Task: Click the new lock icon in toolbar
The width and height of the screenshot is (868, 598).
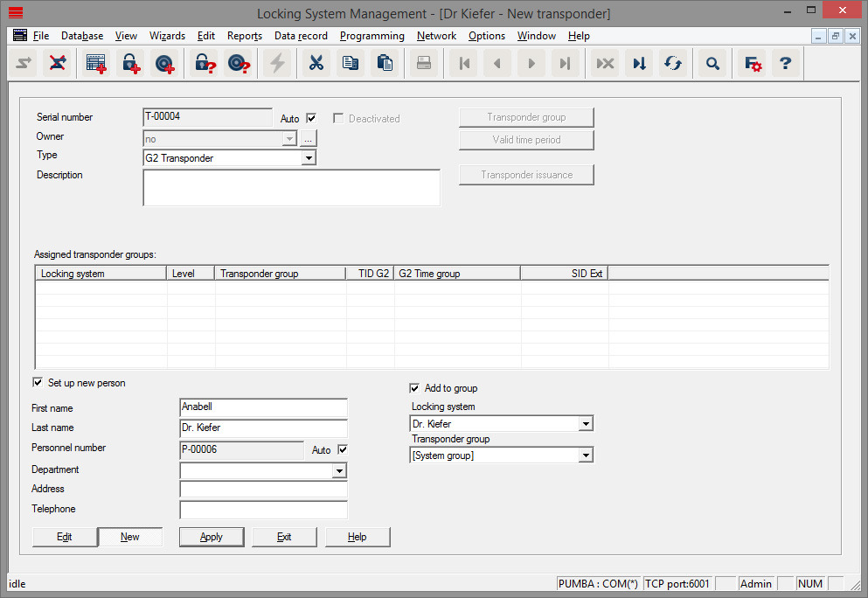Action: pyautogui.click(x=130, y=63)
